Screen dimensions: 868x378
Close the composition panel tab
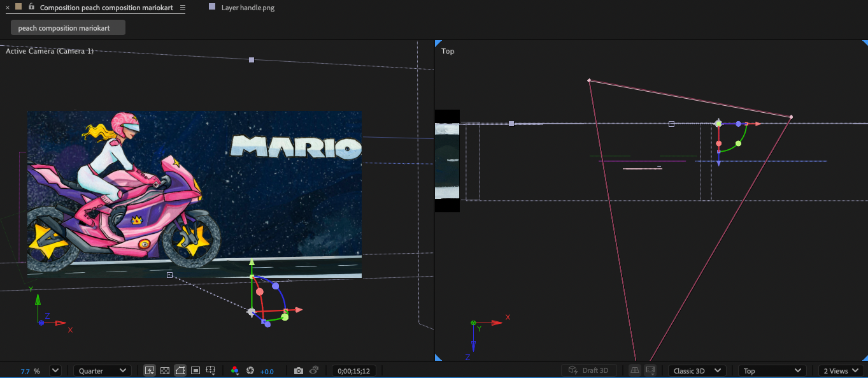point(8,8)
